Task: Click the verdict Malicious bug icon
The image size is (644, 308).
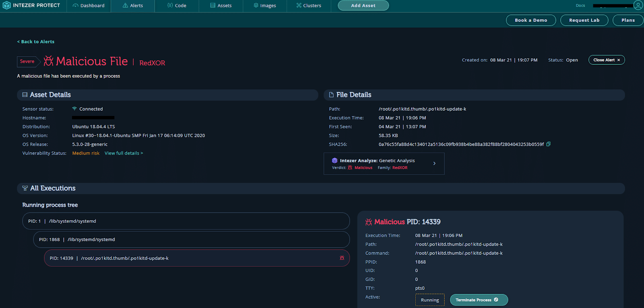Action: click(350, 167)
